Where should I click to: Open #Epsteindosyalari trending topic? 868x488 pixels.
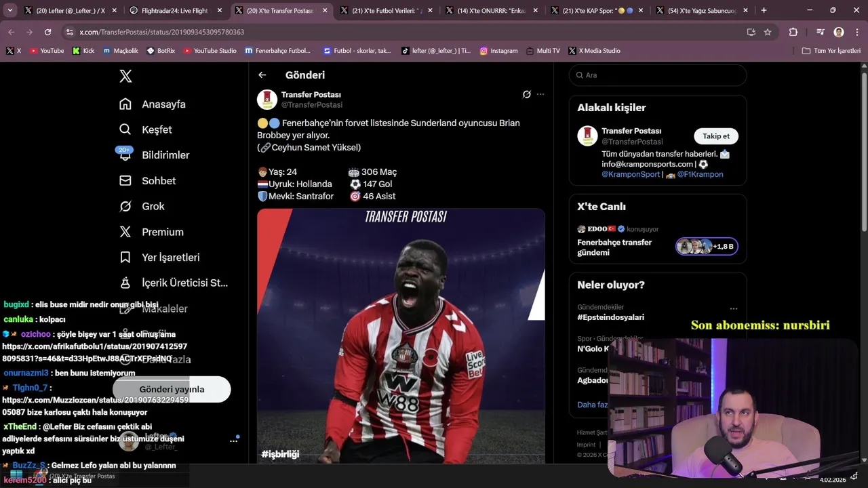(610, 317)
